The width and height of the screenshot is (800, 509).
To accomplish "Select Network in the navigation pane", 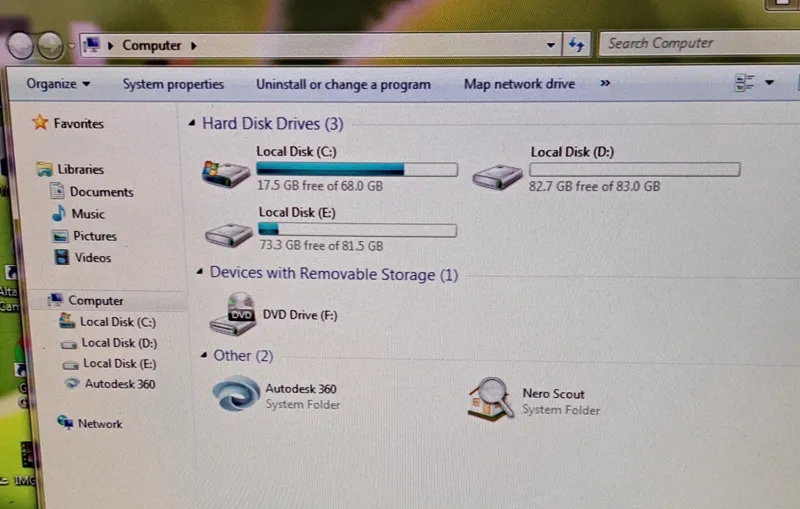I will [x=100, y=424].
